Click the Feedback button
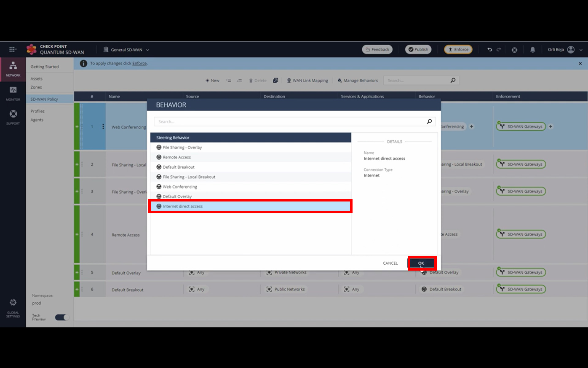588x368 pixels. tap(377, 49)
